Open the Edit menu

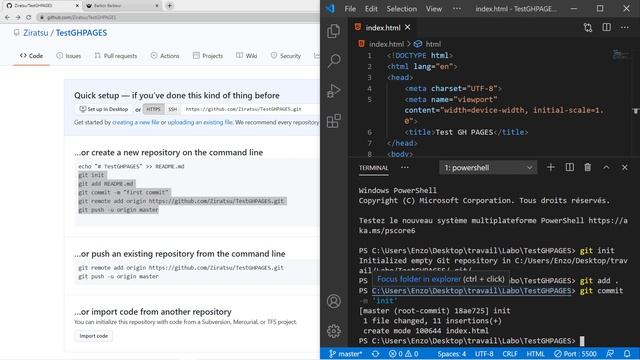[x=371, y=9]
